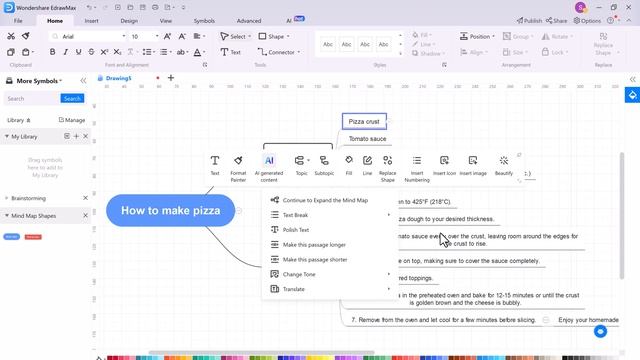Add a new drawing tab with plus
The image size is (640, 360).
[x=171, y=78]
